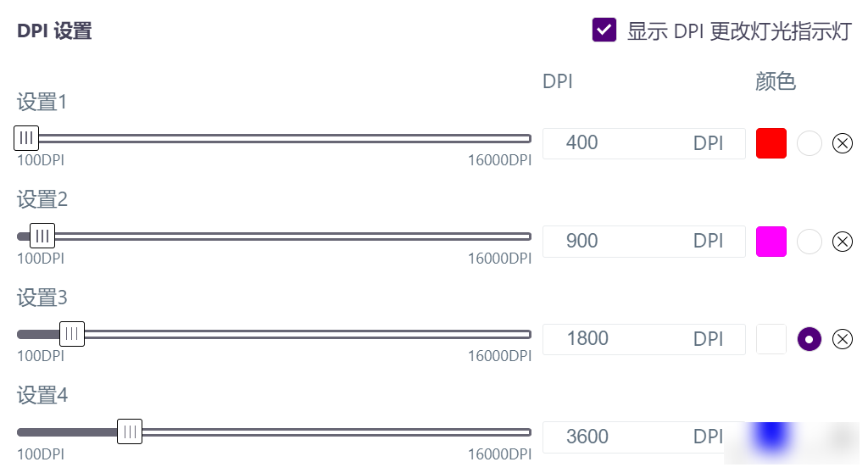Delete the 设置2 DPI stage

[x=842, y=242]
